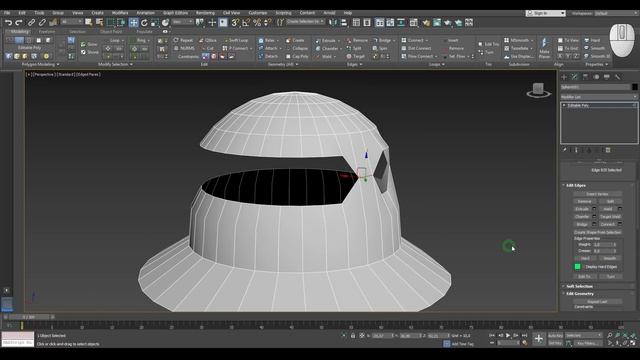Open the Modifier List dropdown
640x360 pixels.
click(x=598, y=97)
